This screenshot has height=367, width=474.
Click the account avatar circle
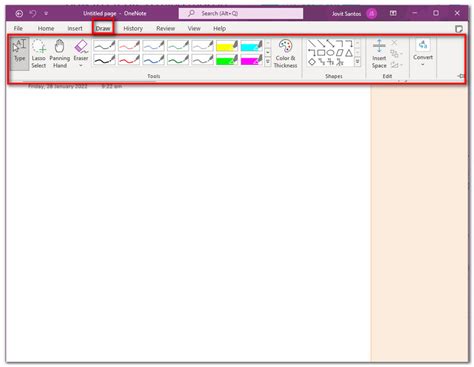click(x=372, y=14)
